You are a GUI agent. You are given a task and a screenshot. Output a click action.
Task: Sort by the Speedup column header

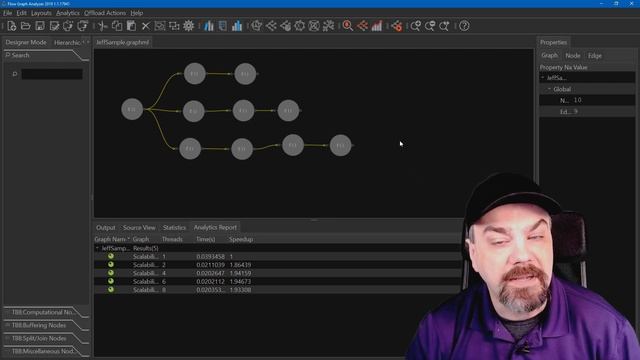coord(241,240)
